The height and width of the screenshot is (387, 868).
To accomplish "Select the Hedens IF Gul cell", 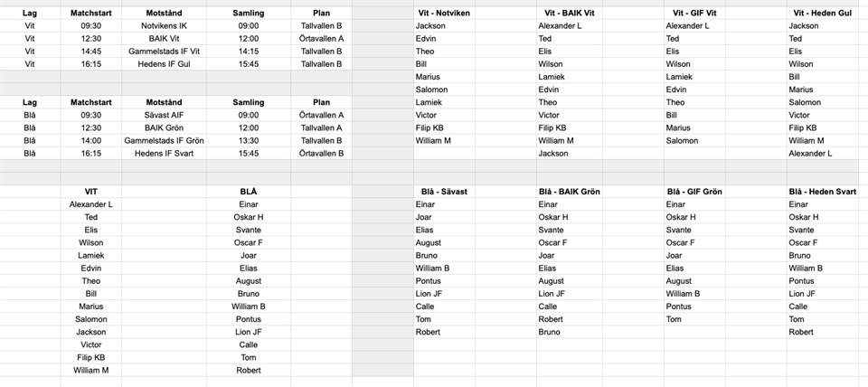I will pos(164,64).
